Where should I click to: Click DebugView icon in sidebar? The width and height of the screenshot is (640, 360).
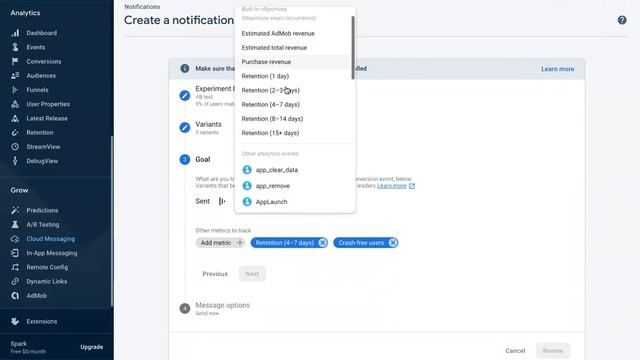15,161
